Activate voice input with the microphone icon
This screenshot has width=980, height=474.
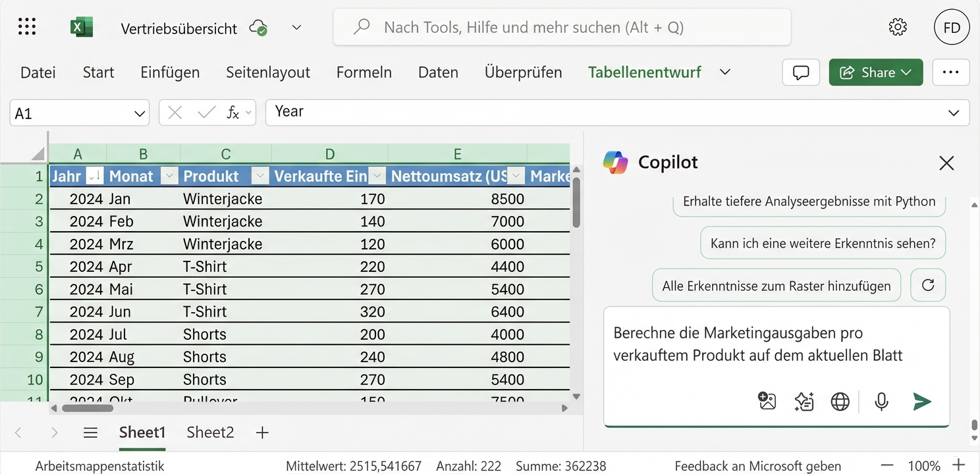tap(881, 400)
